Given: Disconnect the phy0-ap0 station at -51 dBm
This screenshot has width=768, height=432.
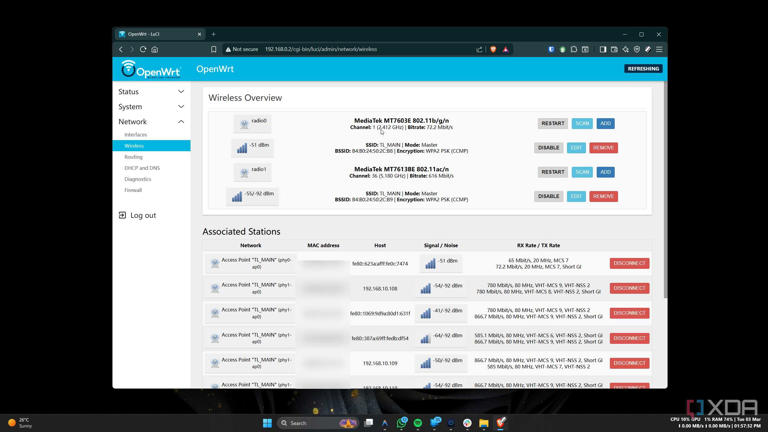Looking at the screenshot, I should pos(629,264).
